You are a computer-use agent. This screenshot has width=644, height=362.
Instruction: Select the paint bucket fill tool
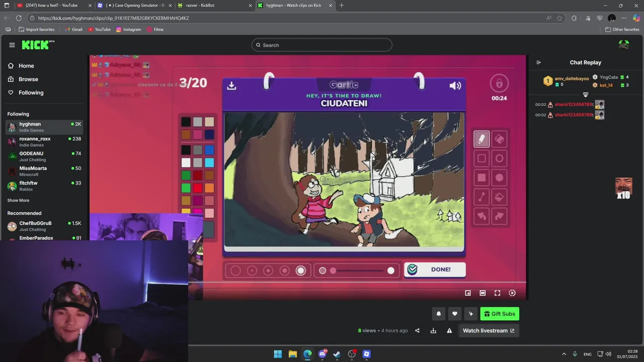coord(499,197)
